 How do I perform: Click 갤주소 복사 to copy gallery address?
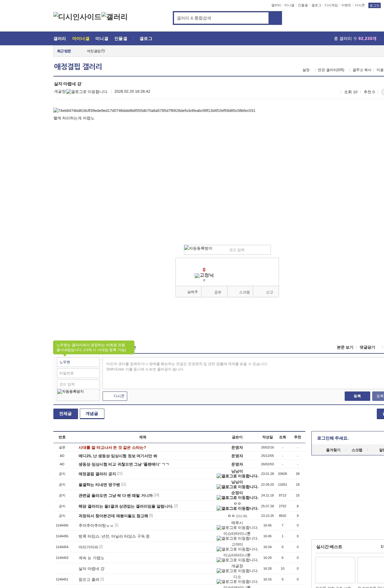pos(362,70)
